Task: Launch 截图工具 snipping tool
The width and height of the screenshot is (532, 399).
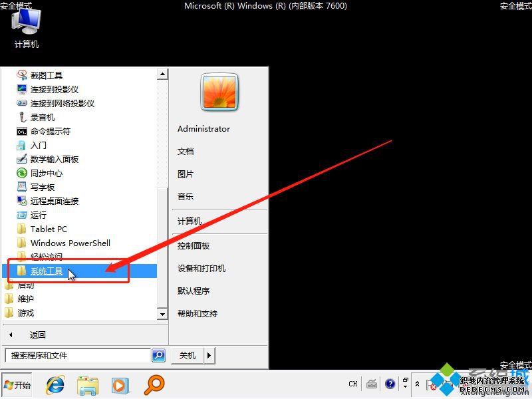Action: coord(46,75)
